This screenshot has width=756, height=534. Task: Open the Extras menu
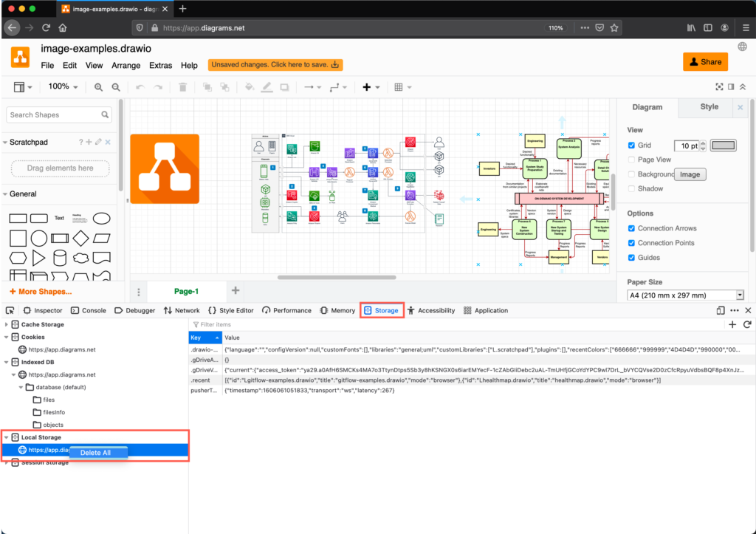click(160, 65)
